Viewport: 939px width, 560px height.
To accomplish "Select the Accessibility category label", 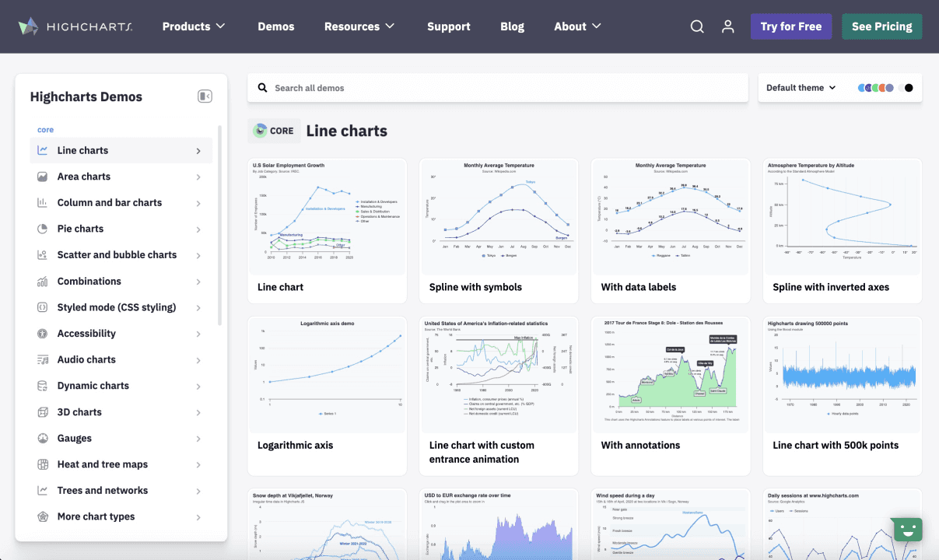I will tap(86, 334).
